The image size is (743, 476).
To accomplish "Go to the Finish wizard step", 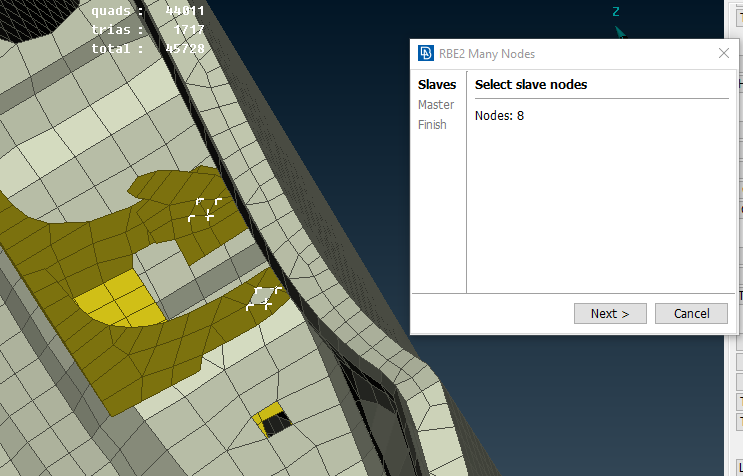I will point(432,125).
